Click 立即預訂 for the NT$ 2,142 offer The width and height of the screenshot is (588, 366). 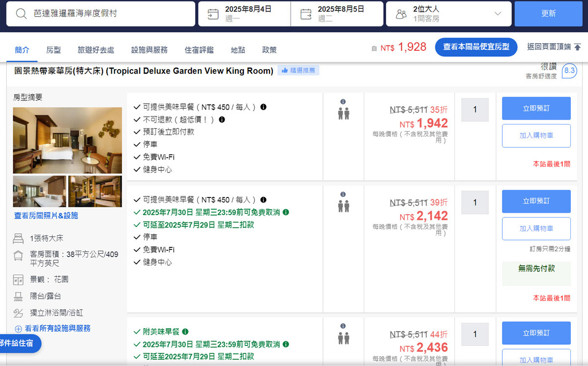point(536,201)
